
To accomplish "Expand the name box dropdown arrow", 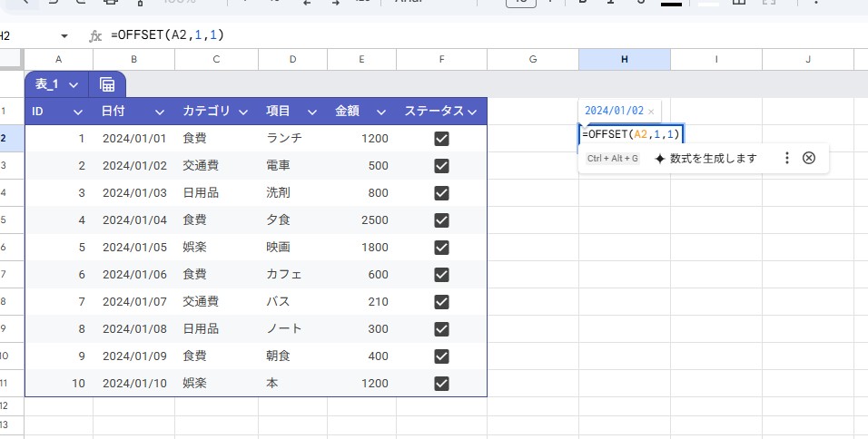I will (64, 35).
